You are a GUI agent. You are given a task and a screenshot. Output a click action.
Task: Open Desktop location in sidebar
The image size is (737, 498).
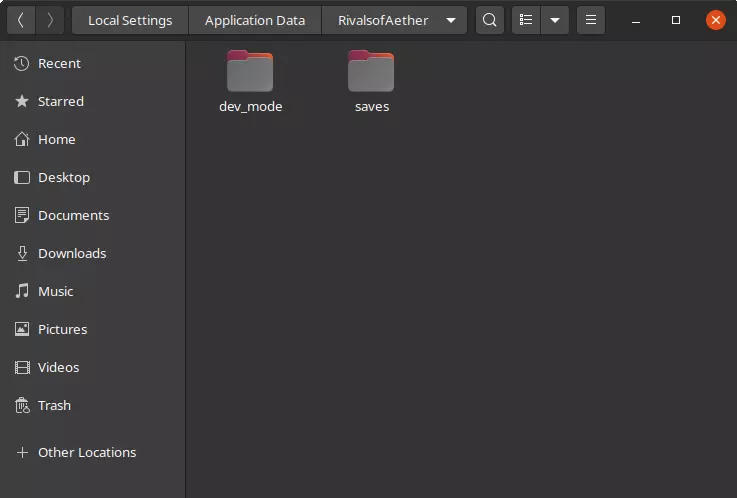63,177
